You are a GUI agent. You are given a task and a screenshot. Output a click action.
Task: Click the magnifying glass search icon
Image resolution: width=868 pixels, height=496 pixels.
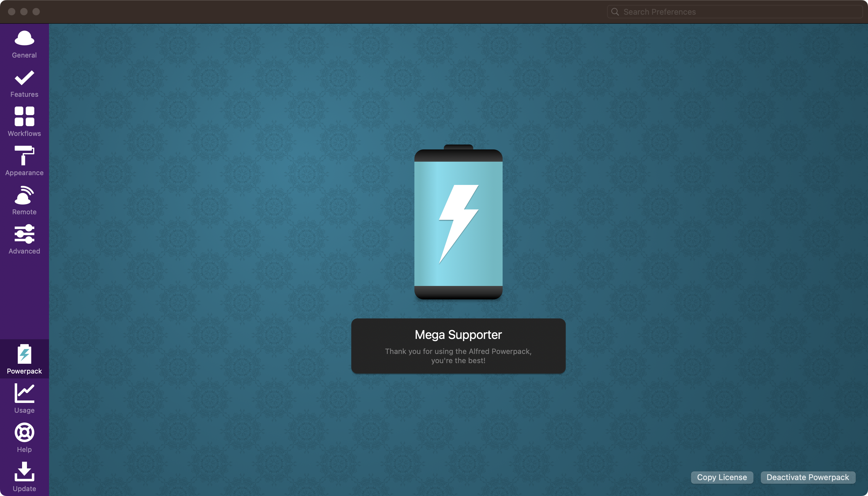pos(615,12)
